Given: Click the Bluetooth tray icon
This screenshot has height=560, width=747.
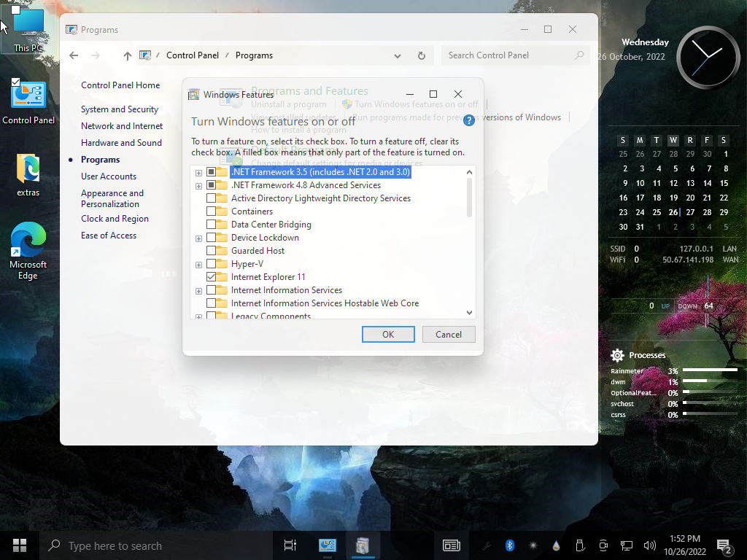Looking at the screenshot, I should 510,545.
